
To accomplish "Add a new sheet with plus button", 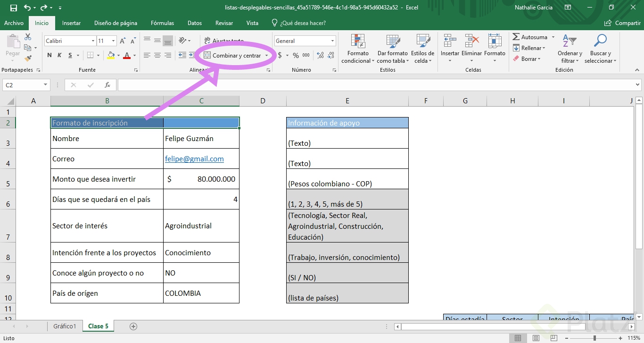I will [x=133, y=326].
